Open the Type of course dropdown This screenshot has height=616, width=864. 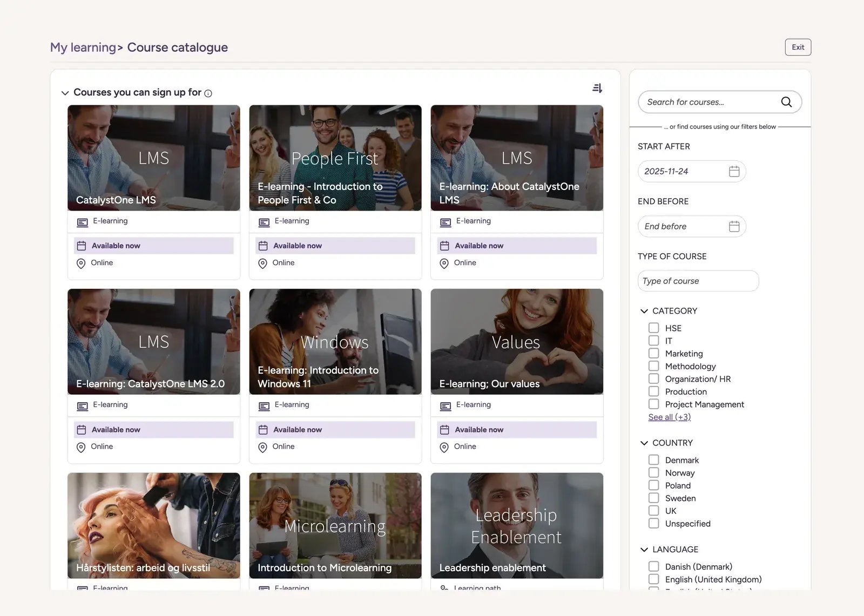[698, 281]
